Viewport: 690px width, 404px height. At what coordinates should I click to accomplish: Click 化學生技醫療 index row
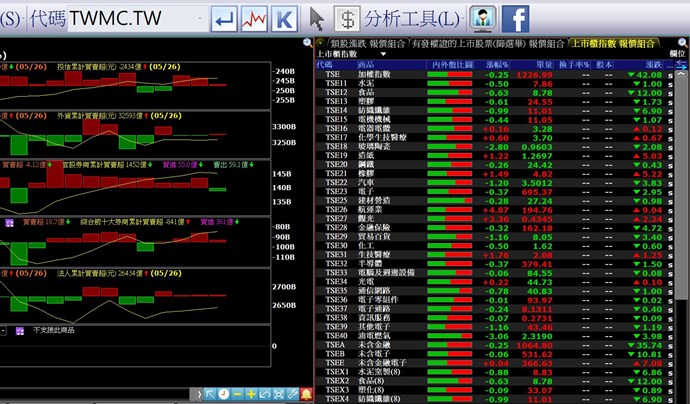click(x=494, y=138)
